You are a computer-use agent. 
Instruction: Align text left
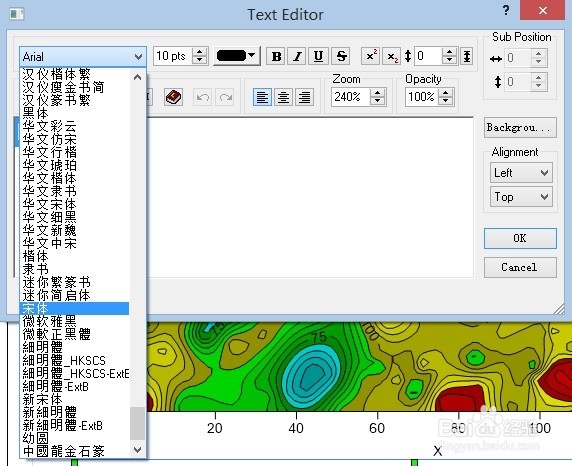[x=262, y=97]
